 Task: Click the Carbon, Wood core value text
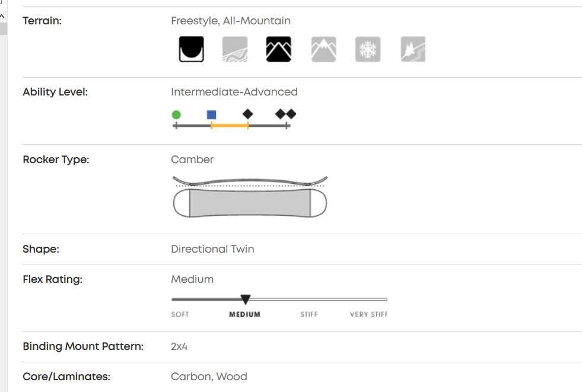(209, 377)
